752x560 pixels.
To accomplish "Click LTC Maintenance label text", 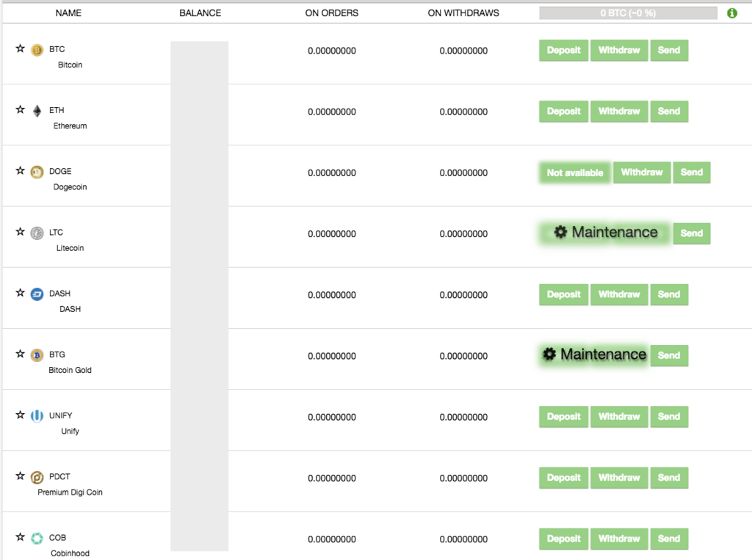I will [615, 232].
